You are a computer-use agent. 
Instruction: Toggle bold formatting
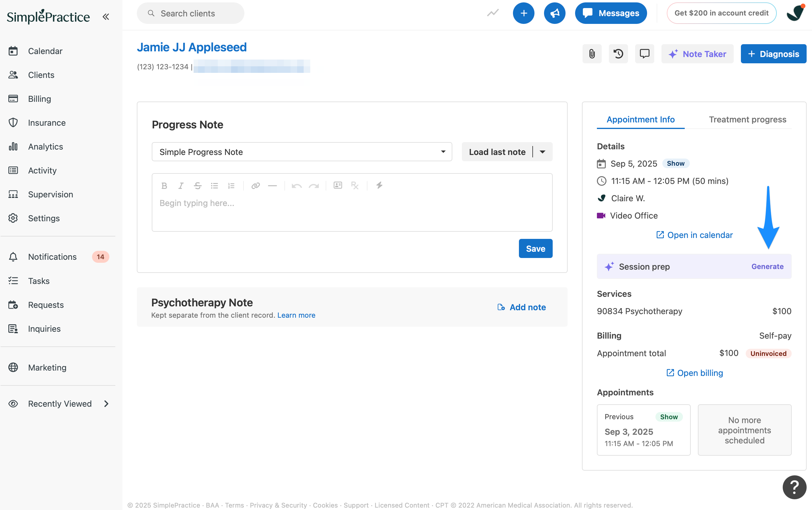(164, 185)
